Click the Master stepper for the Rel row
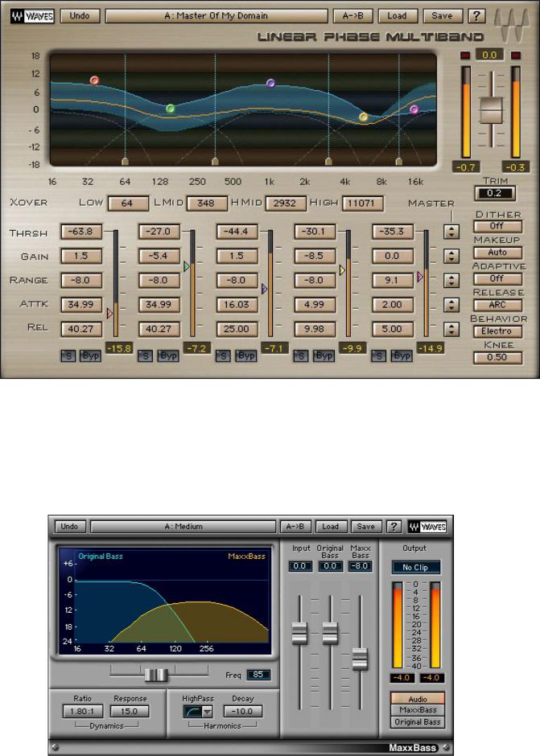The width and height of the screenshot is (540, 756). click(451, 329)
